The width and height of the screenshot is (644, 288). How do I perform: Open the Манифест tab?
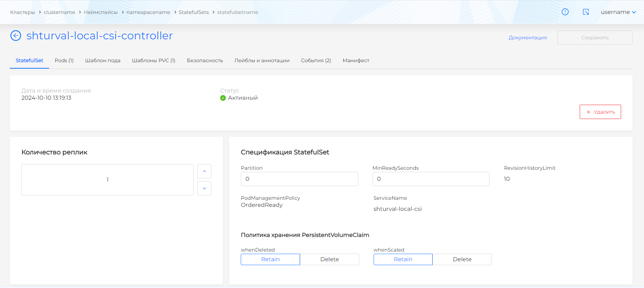click(x=356, y=60)
